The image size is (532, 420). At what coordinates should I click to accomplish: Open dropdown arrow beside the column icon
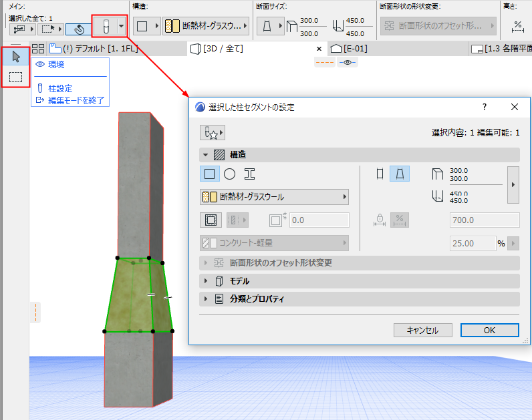pyautogui.click(x=122, y=26)
